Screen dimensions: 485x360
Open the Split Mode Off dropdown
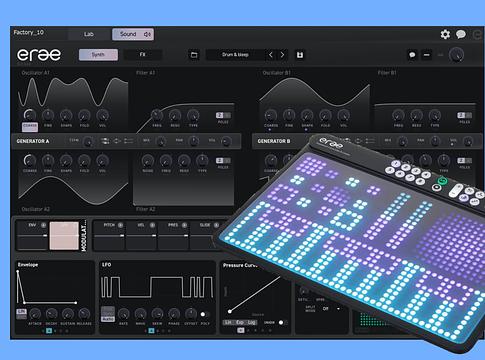tap(331, 309)
